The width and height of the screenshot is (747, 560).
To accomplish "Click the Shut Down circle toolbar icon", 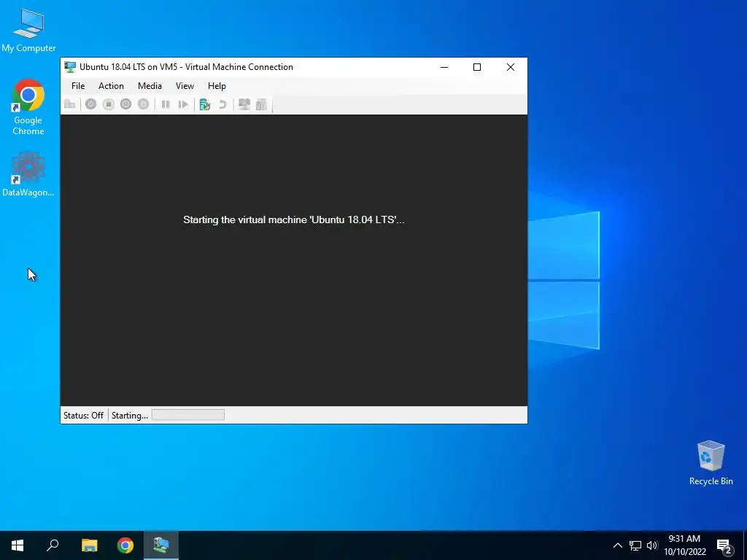I will [x=125, y=104].
